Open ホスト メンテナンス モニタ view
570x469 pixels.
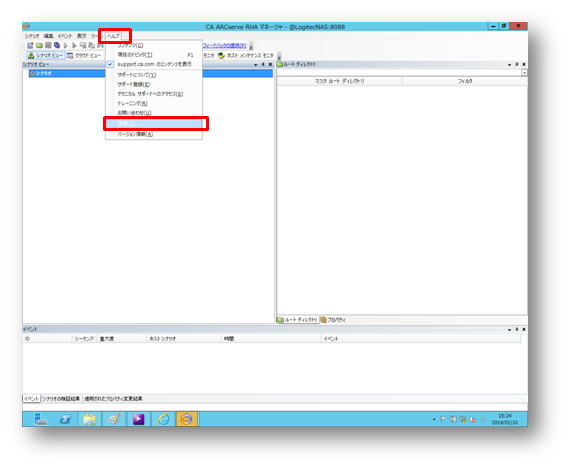[245, 55]
